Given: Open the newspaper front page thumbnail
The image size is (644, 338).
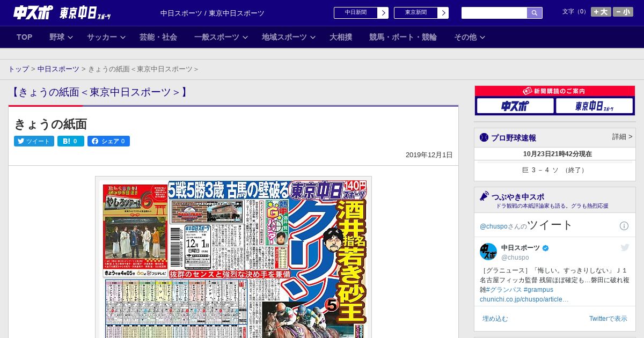Looking at the screenshot, I should (x=233, y=258).
